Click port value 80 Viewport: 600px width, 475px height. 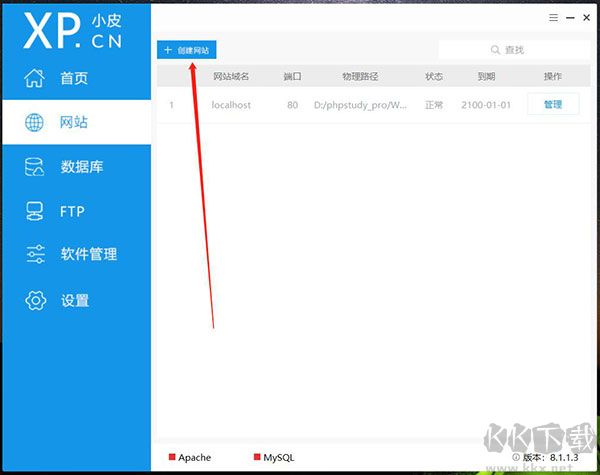coord(292,105)
